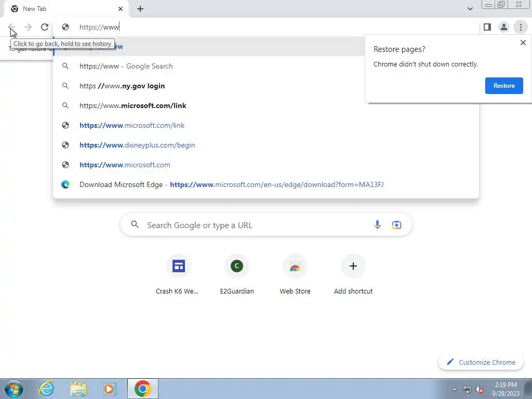Click the Search Google or type URL box

coord(266,224)
